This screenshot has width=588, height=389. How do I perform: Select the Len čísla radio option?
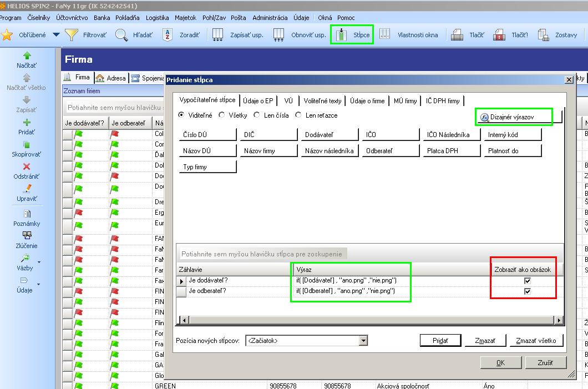(256, 115)
